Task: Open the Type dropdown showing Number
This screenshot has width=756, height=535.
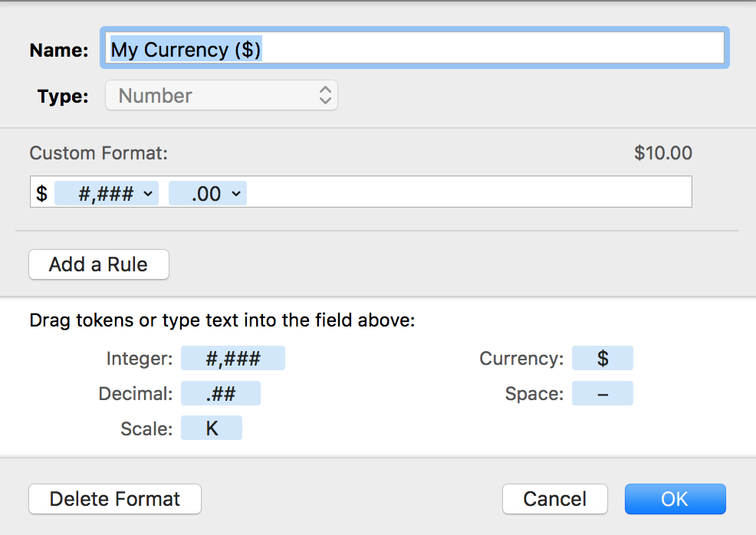Action: (x=221, y=96)
